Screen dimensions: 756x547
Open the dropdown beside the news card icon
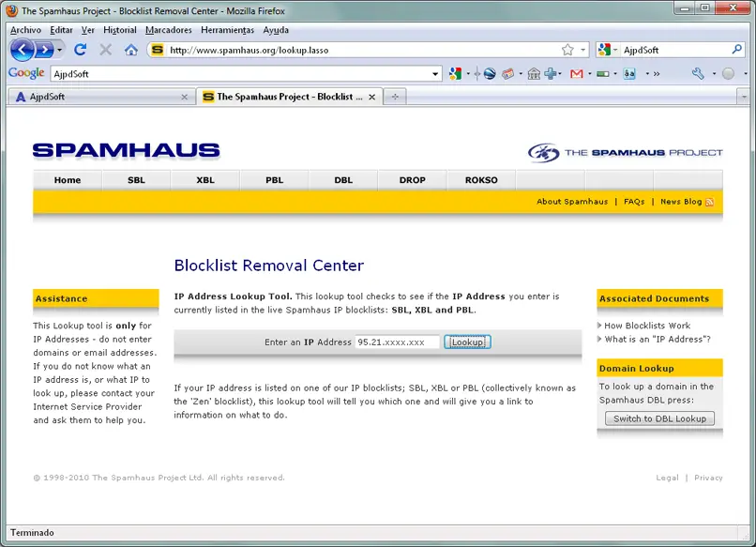click(x=521, y=74)
